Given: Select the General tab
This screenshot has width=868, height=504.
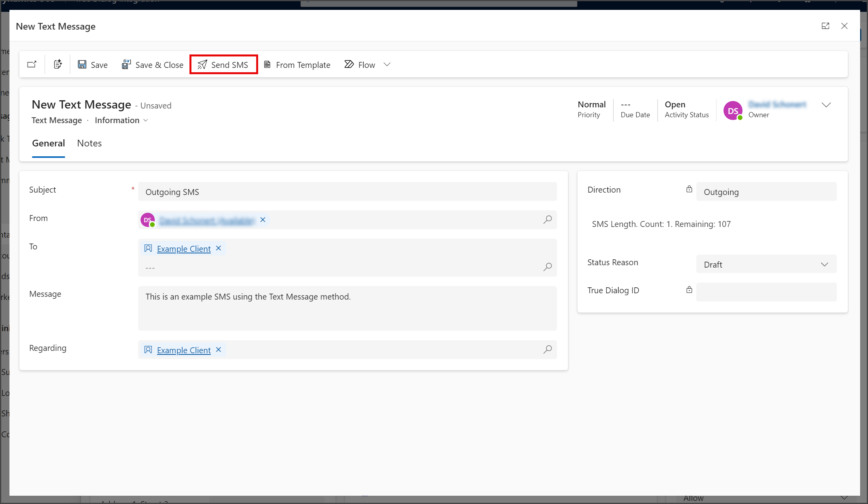Looking at the screenshot, I should [x=49, y=144].
